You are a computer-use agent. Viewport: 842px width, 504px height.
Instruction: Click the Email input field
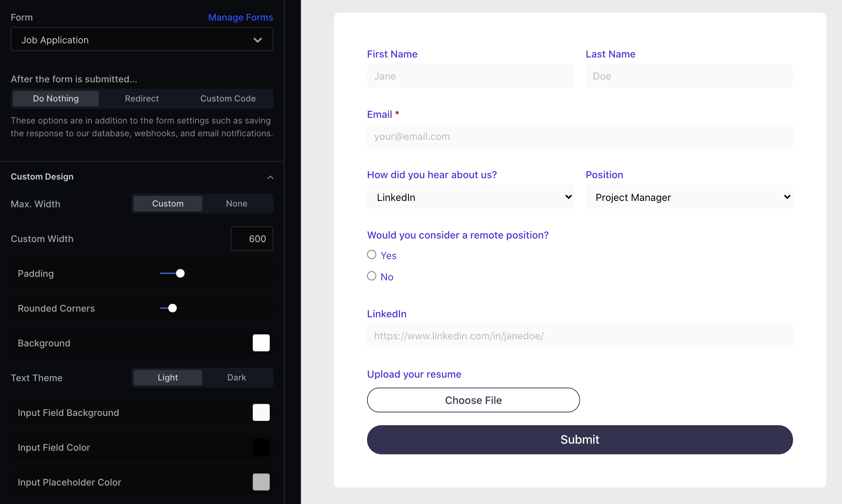click(x=580, y=136)
